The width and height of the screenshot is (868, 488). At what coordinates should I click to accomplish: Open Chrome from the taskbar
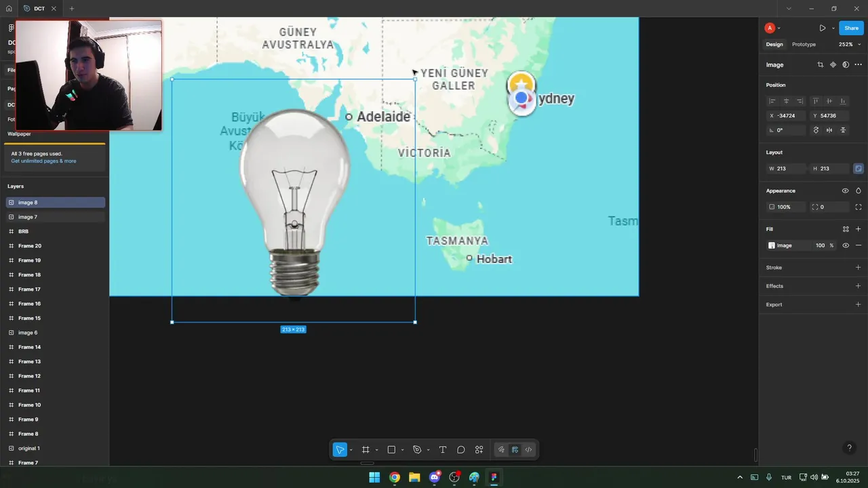(x=395, y=478)
